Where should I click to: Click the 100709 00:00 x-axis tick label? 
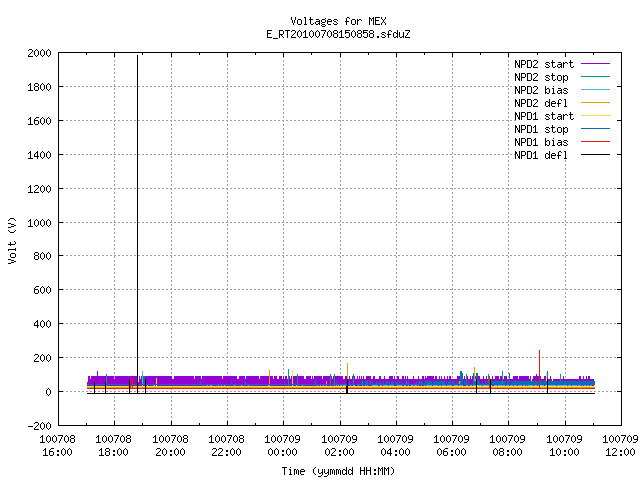[x=282, y=446]
